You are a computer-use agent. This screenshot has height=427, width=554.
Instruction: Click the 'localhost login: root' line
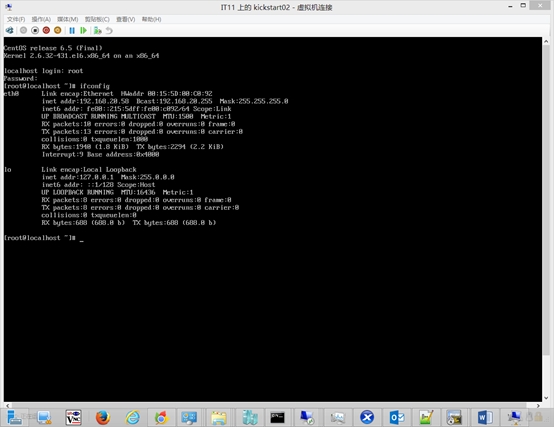tap(43, 71)
